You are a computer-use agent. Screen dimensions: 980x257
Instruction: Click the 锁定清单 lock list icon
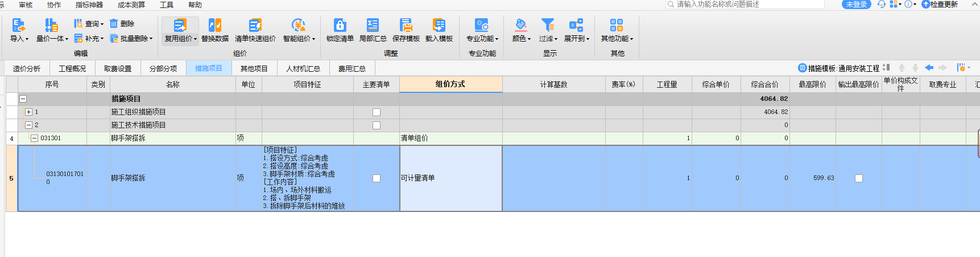coord(340,25)
